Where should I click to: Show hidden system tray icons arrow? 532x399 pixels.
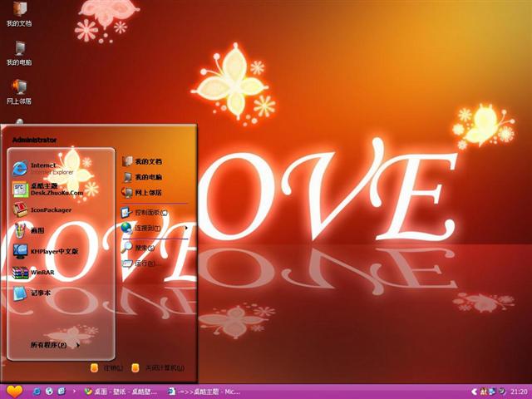click(x=475, y=392)
